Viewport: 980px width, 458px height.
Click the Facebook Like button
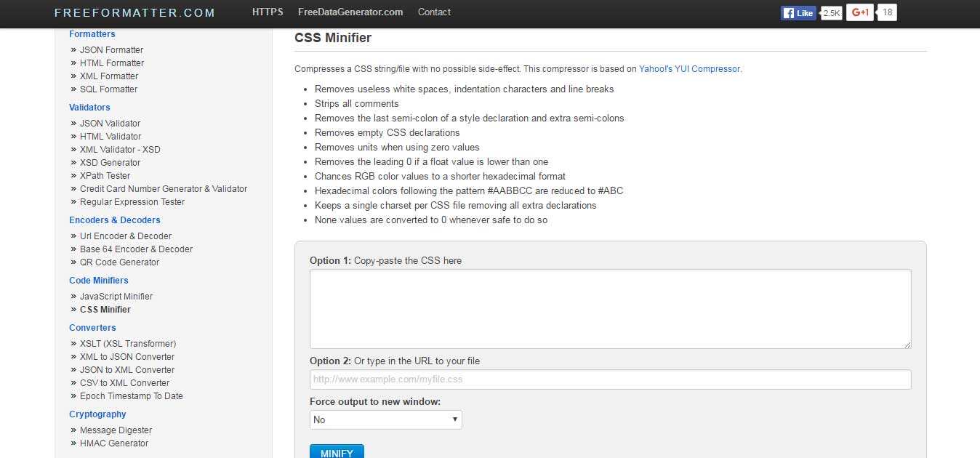[x=798, y=13]
